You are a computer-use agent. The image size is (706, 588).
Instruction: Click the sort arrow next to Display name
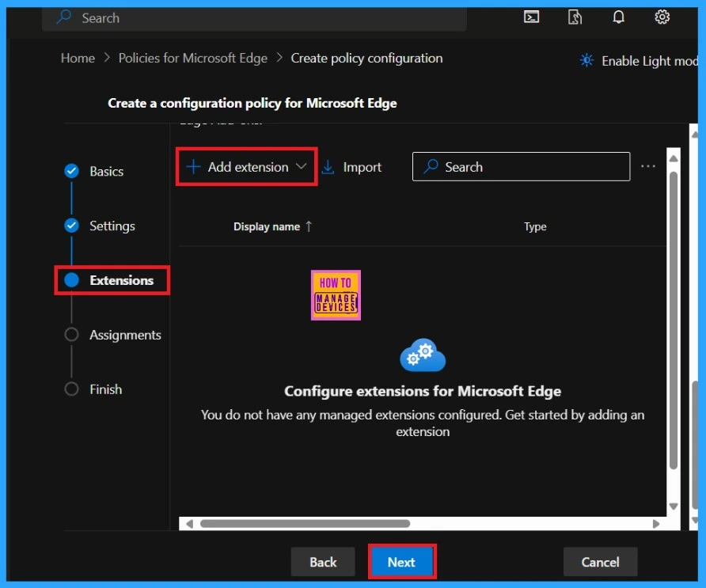tap(309, 226)
